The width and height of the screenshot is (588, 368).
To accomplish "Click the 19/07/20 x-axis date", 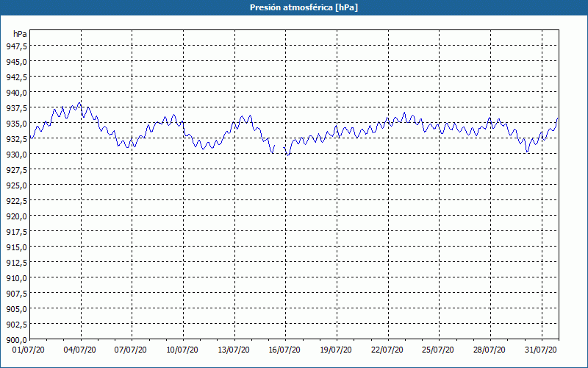I will tap(334, 350).
